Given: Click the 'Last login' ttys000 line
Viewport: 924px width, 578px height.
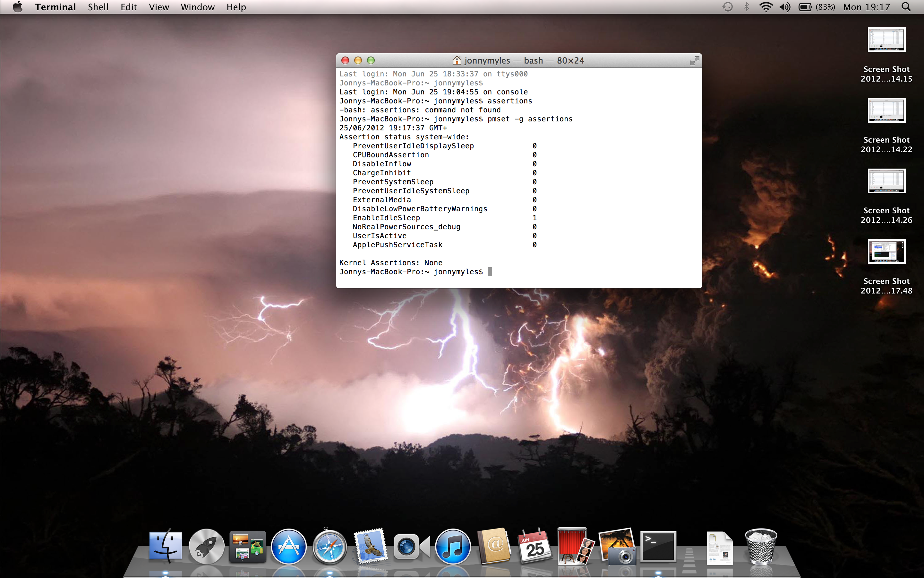Looking at the screenshot, I should coord(433,74).
